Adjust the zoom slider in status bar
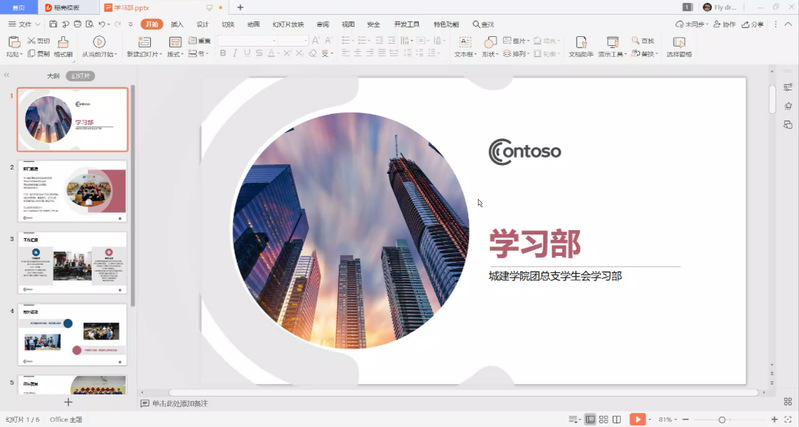Viewport: 799px width, 427px height. click(722, 419)
